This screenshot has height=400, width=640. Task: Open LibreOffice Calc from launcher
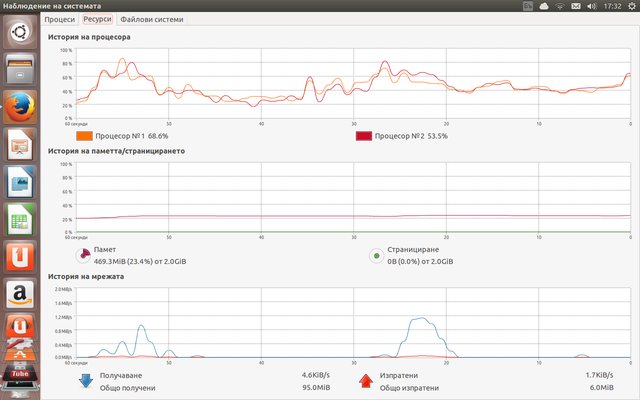pos(21,218)
